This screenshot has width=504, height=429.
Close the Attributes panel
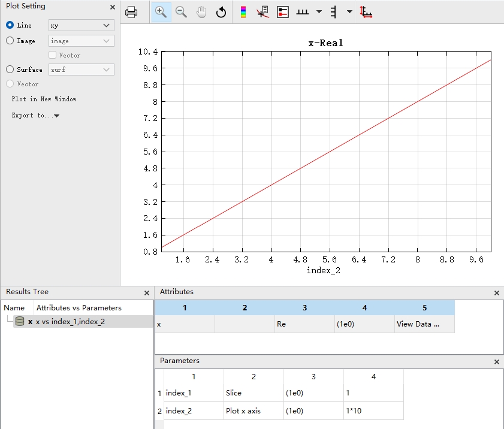(x=497, y=293)
